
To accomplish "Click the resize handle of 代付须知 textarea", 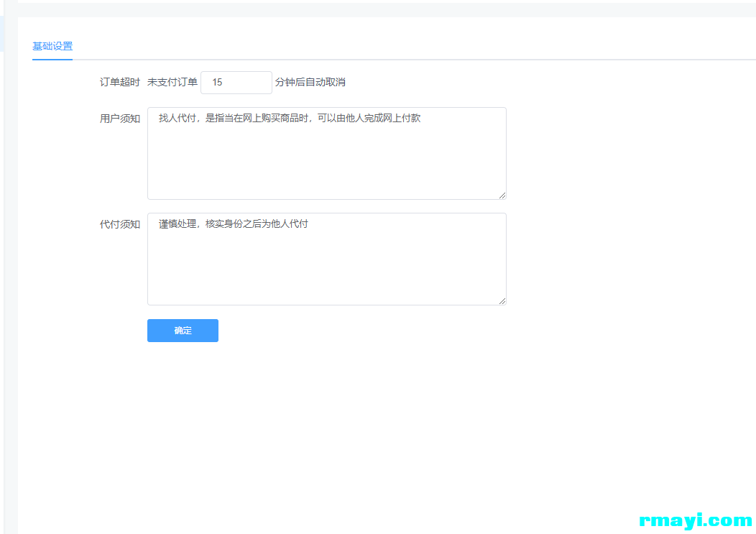I will pyautogui.click(x=502, y=301).
